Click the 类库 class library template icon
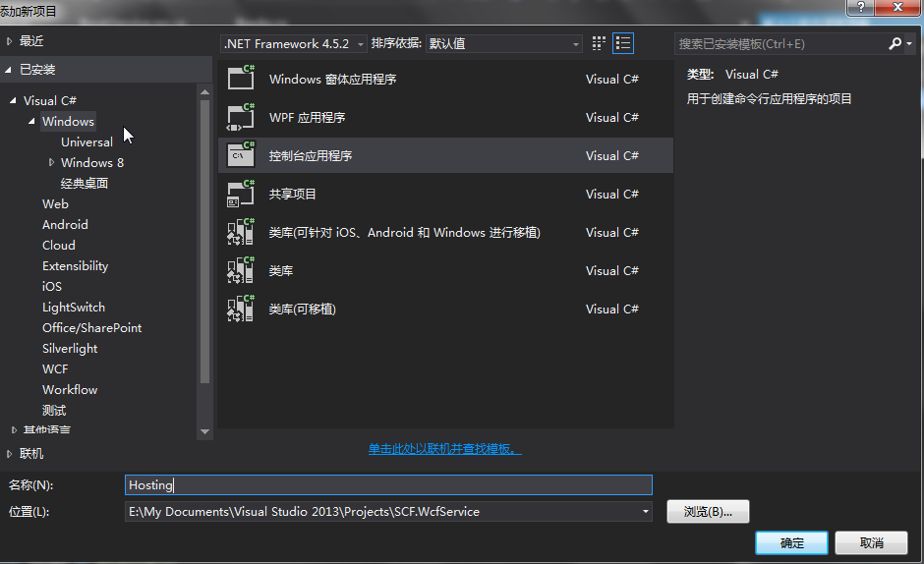 pyautogui.click(x=241, y=270)
